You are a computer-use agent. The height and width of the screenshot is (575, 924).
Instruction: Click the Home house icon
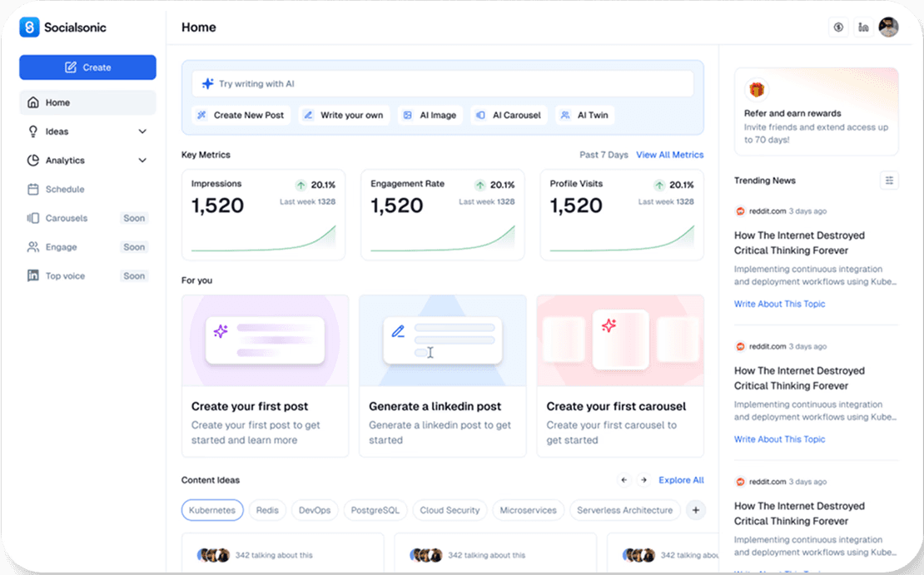coord(33,102)
